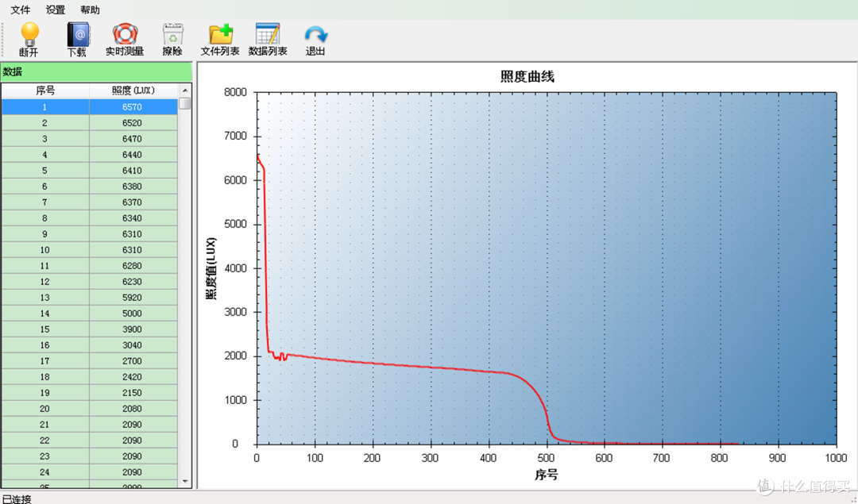
Task: Select the row with value 6470
Action: 89,139
